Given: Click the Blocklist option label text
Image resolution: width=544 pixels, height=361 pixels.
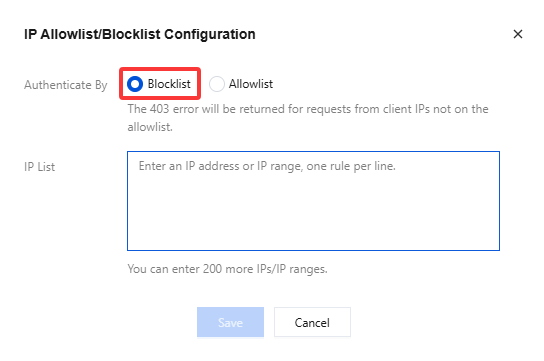Looking at the screenshot, I should click(169, 84).
